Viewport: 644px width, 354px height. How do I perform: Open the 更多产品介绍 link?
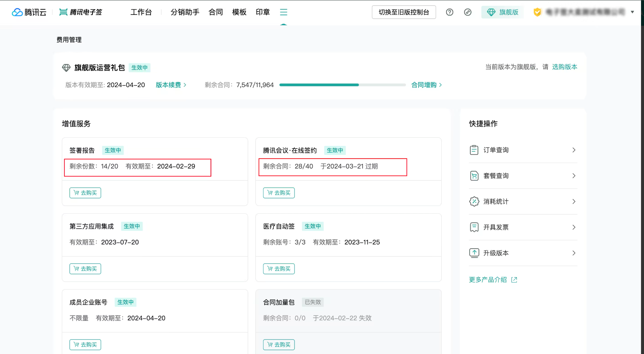pos(488,280)
